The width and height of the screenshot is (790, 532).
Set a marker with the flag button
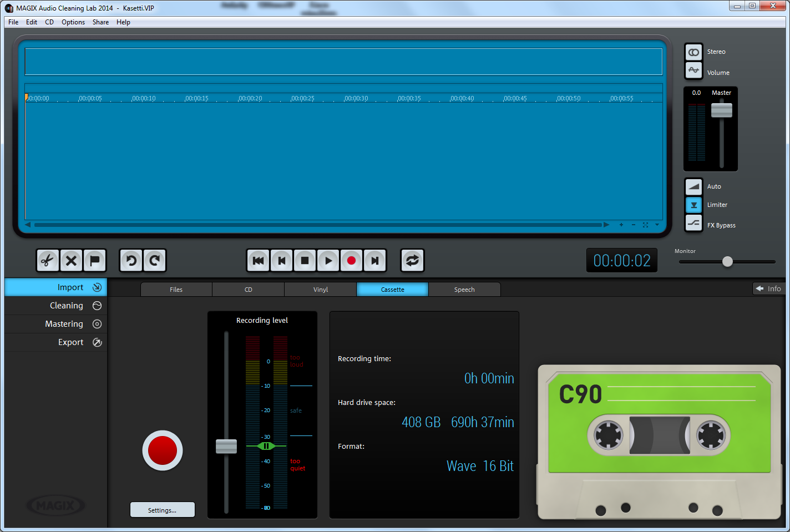(94, 260)
